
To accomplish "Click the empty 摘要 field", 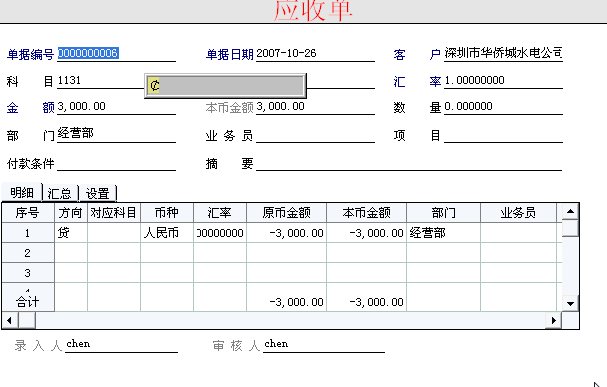I will pyautogui.click(x=408, y=163).
